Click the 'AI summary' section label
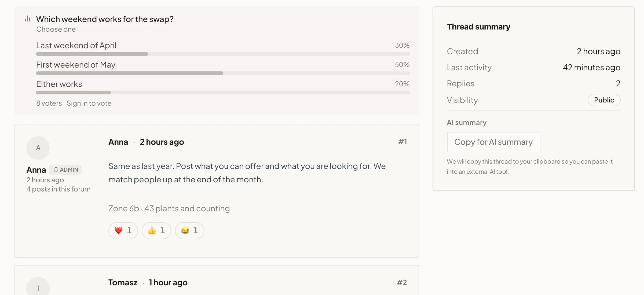The width and height of the screenshot is (644, 295). pyautogui.click(x=467, y=123)
